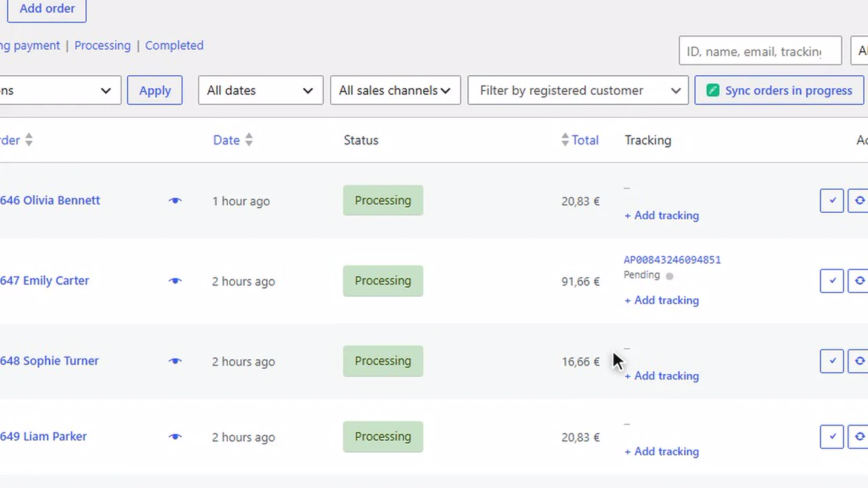The image size is (868, 488).
Task: Click the '1 hour ago' date cell
Action: [241, 201]
